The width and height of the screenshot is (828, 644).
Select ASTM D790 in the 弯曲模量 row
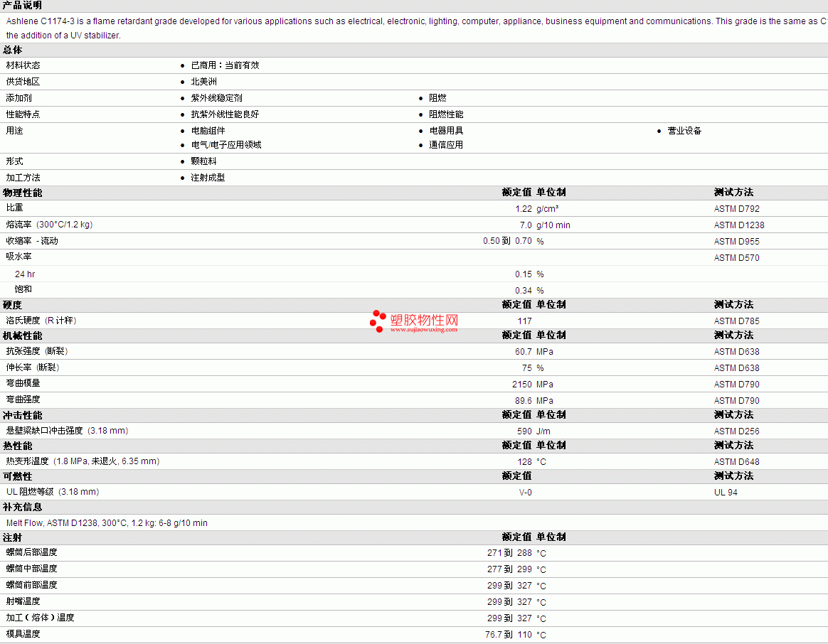(x=737, y=385)
